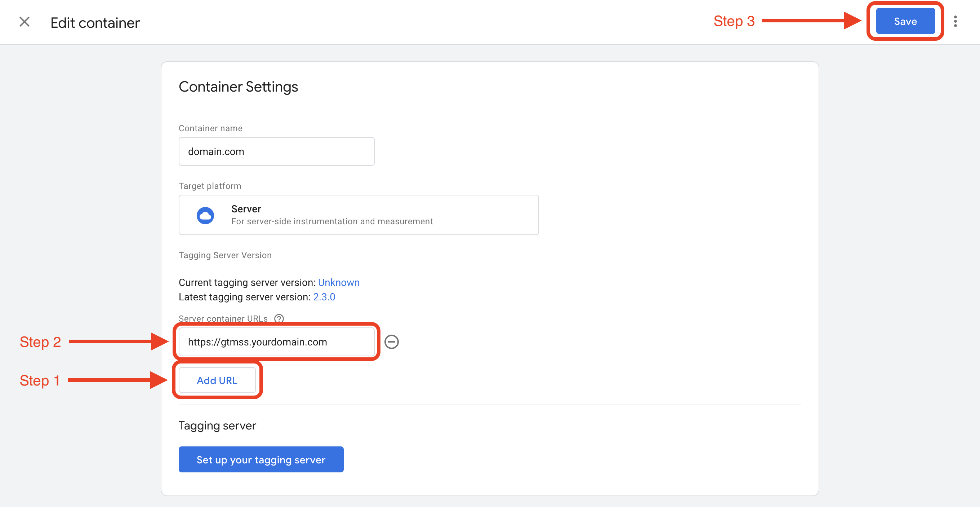
Task: Focus the Container name field
Action: 276,151
